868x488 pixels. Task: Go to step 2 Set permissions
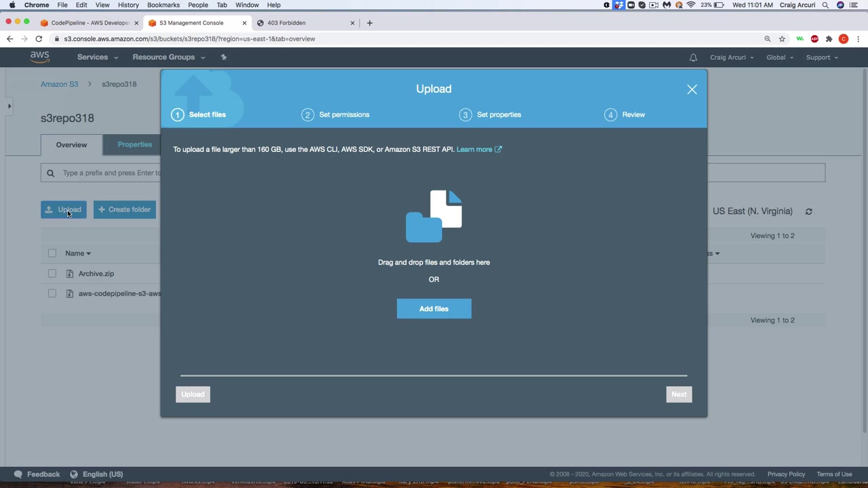tap(336, 115)
